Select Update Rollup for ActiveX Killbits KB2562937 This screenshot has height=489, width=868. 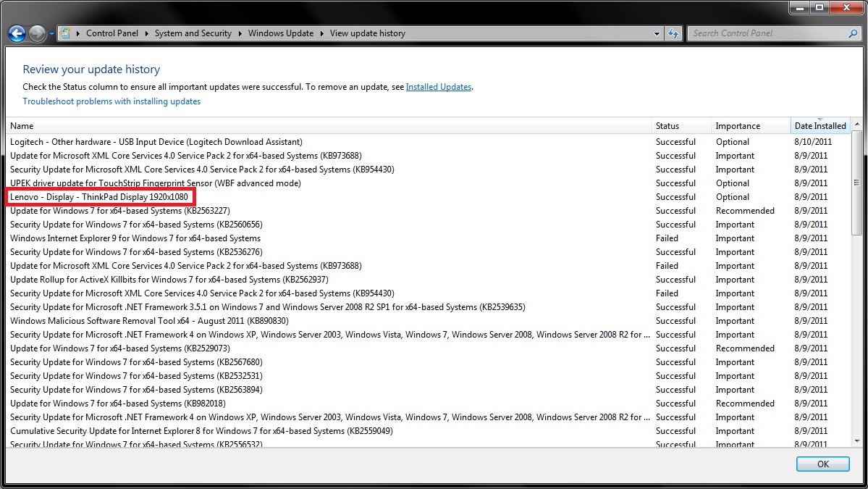tap(429, 280)
